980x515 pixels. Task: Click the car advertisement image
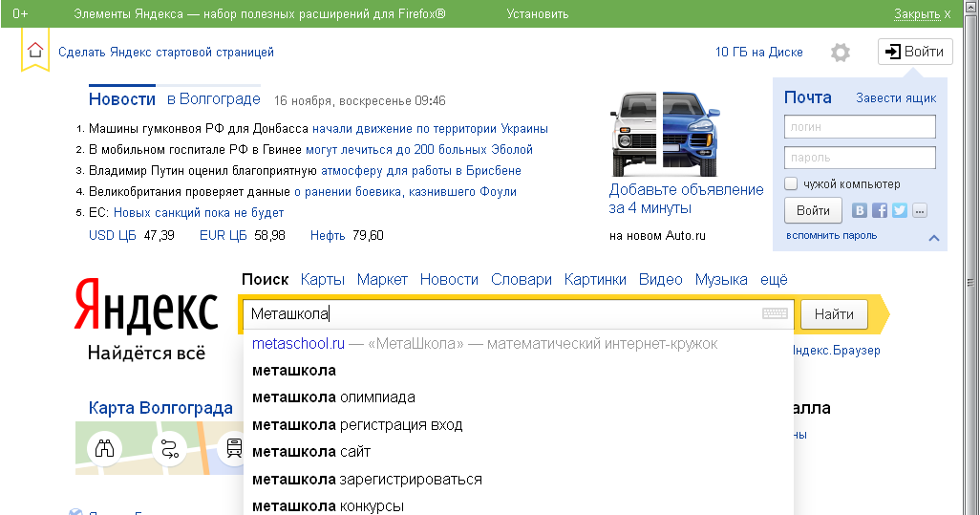[x=664, y=134]
